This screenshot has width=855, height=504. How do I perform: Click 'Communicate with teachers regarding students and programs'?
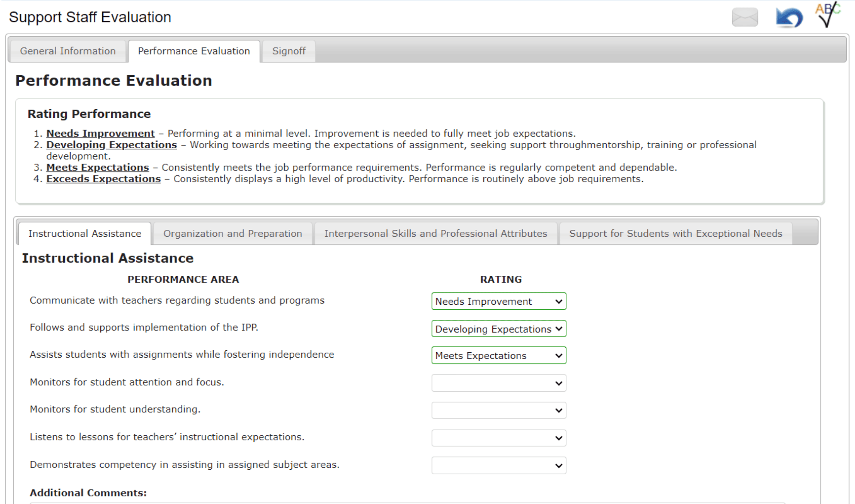[177, 300]
